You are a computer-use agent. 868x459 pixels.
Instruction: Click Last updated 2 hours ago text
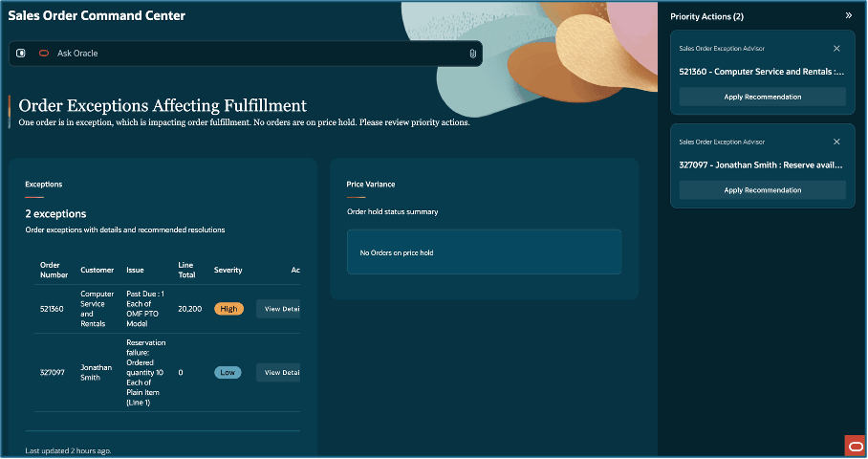[x=68, y=450]
